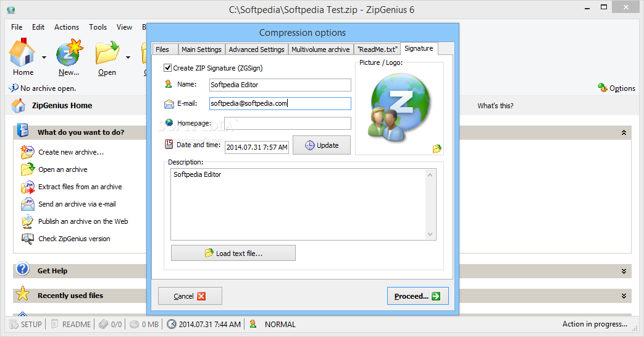Open the Home button dropdown arrow
Viewport: 644px width, 337px height.
pos(44,58)
